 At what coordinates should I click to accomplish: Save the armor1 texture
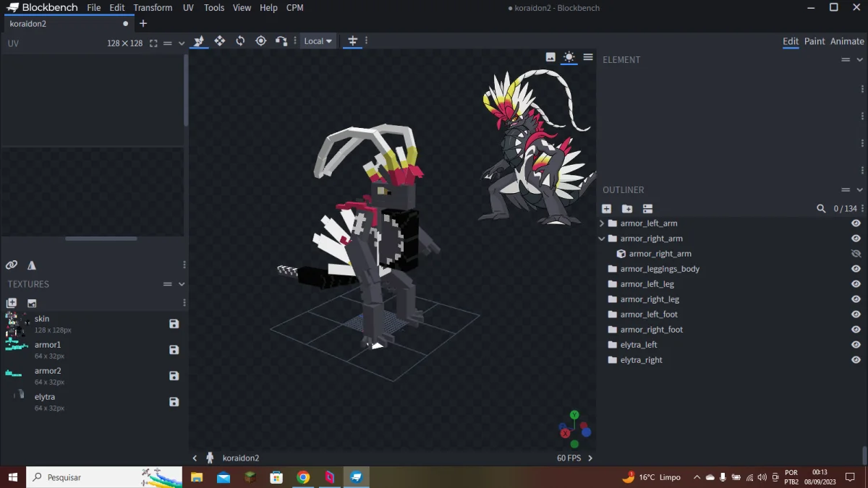point(174,350)
